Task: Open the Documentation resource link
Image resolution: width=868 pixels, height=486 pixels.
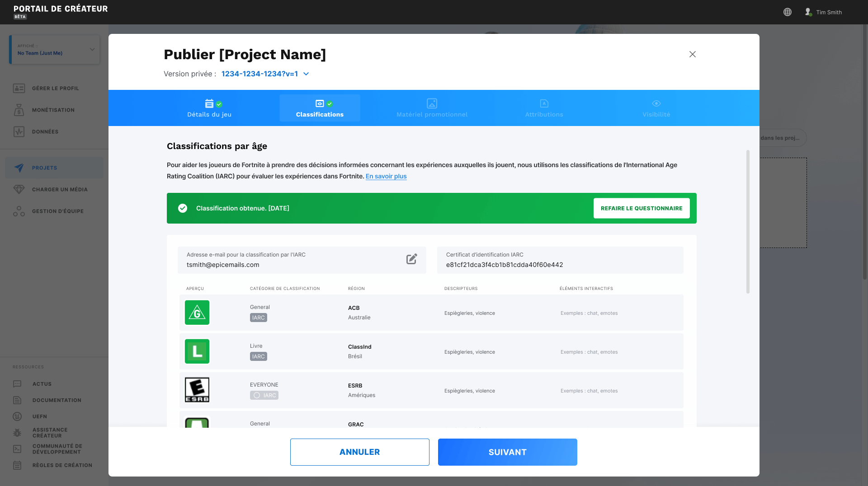Action: 57,400
